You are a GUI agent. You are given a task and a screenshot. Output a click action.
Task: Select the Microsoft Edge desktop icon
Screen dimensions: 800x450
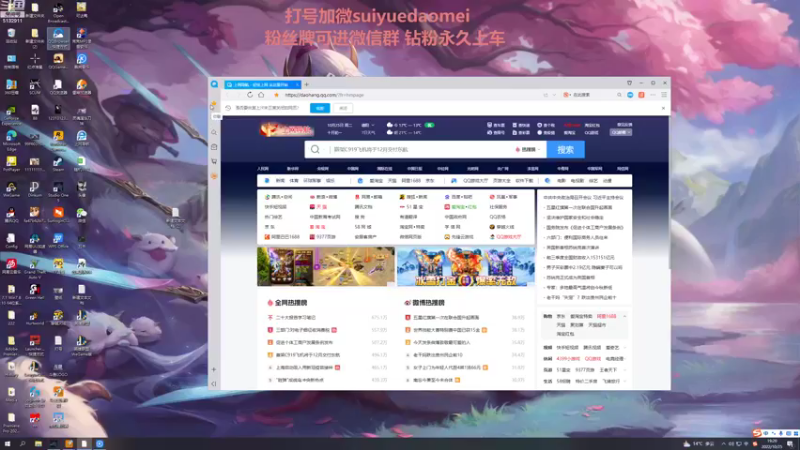coord(11,140)
